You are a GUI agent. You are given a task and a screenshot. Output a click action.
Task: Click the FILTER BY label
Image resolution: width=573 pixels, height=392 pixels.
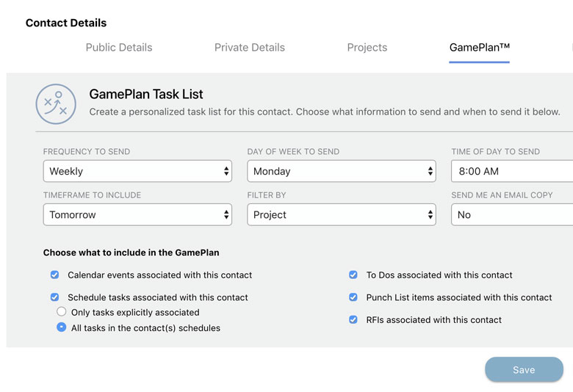[x=267, y=195]
